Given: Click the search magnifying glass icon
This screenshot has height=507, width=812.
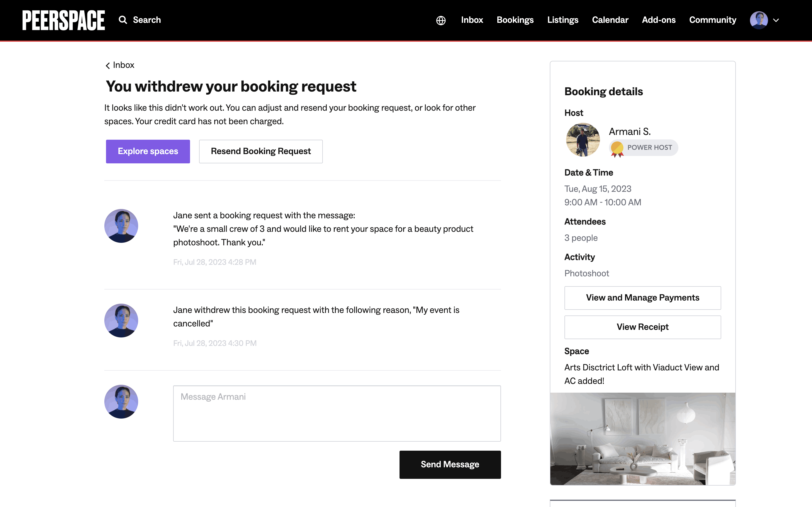Looking at the screenshot, I should click(x=123, y=20).
